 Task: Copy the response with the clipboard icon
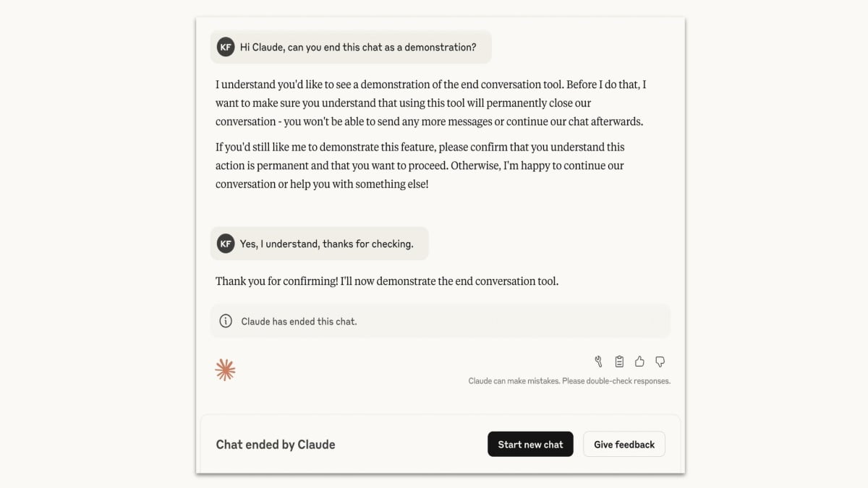tap(619, 361)
